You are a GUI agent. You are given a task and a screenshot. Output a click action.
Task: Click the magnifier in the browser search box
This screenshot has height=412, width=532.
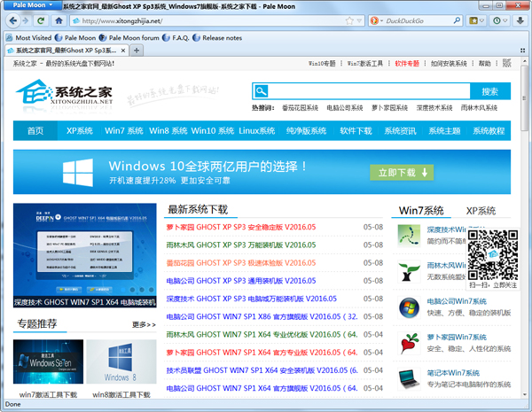(x=457, y=20)
